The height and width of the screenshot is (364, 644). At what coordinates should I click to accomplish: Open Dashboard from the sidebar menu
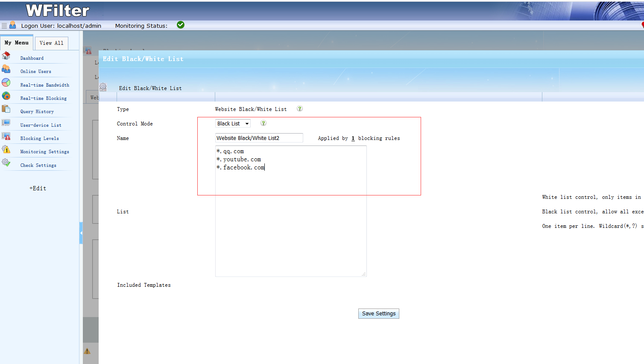(32, 58)
